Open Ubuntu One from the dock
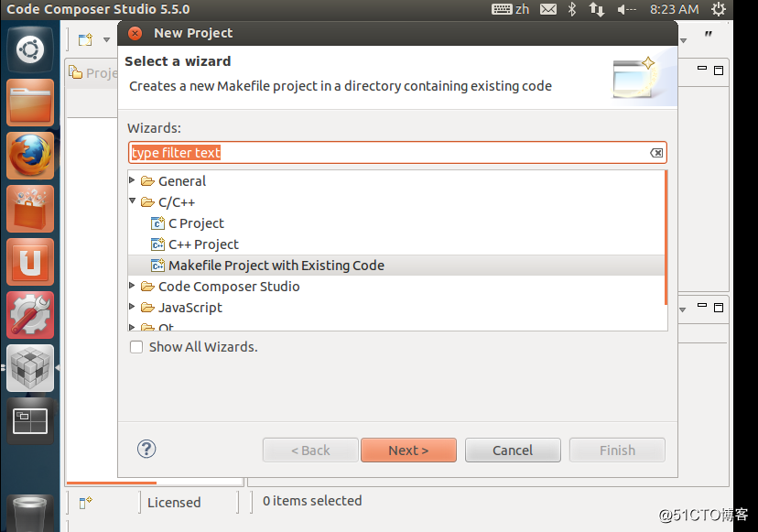This screenshot has height=532, width=758. (30, 262)
